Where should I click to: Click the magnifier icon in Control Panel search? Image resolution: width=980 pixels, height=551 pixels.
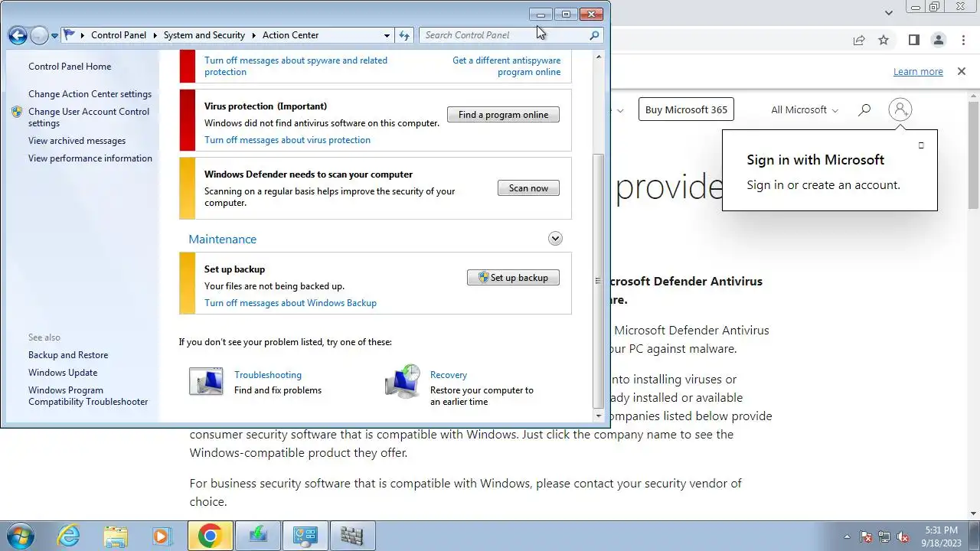coord(595,35)
